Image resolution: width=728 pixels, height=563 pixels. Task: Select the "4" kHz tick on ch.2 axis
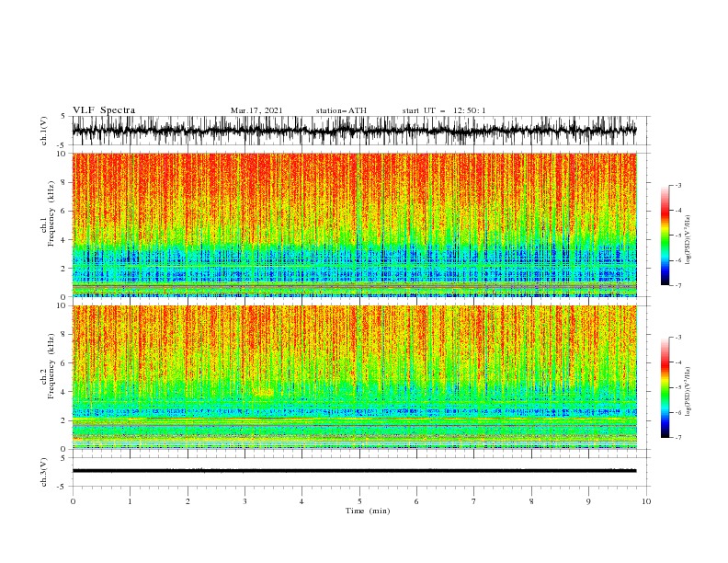click(63, 392)
